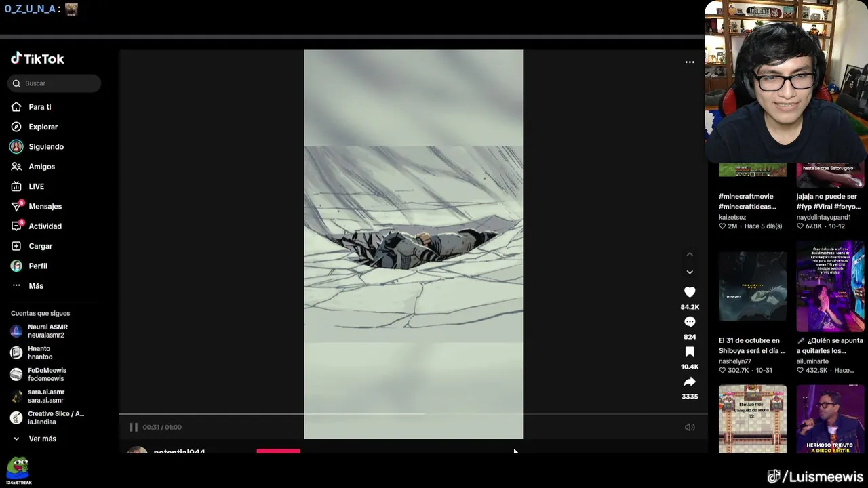
Task: Click the Actividad chat bubble icon
Action: click(x=16, y=226)
